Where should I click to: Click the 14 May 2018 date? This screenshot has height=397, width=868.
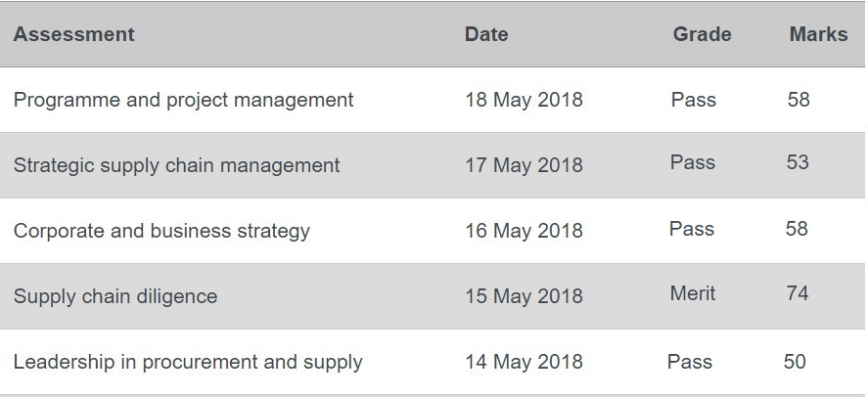[524, 362]
